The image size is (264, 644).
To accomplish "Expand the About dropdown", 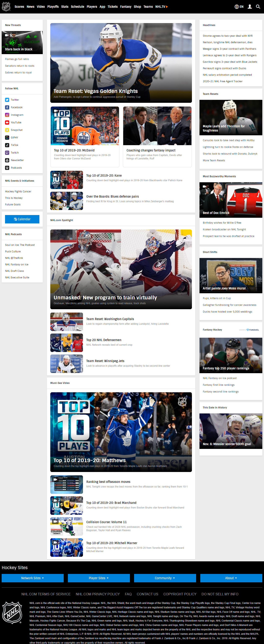I will [x=231, y=578].
